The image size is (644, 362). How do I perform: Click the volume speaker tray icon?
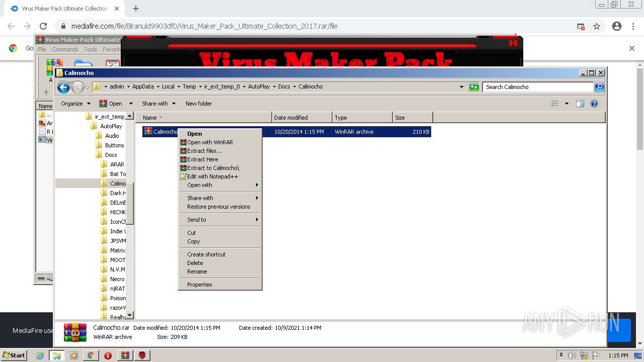coord(572,355)
